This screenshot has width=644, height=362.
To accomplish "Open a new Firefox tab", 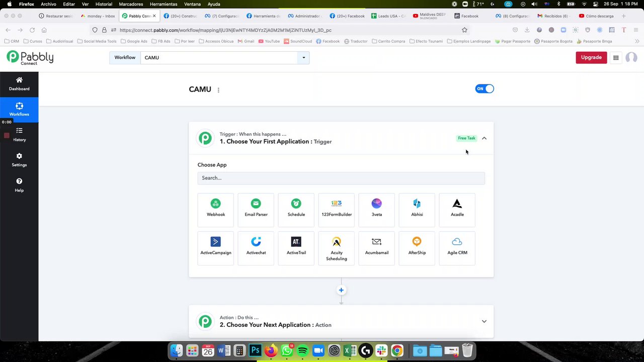I will [623, 16].
